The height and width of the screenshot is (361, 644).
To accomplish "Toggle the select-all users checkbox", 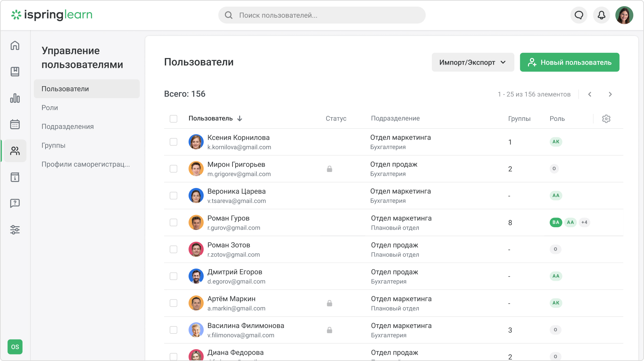I will [x=173, y=119].
